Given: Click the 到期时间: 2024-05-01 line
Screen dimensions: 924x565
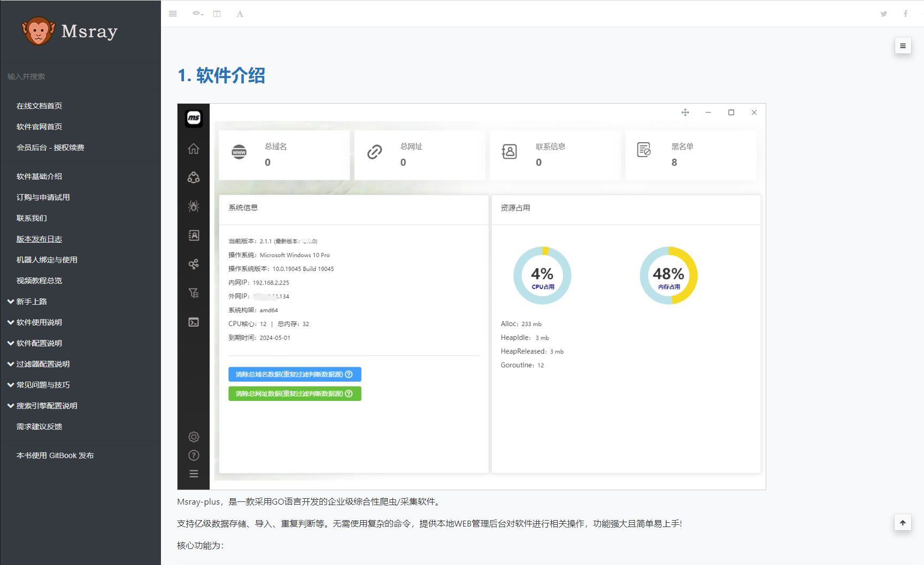Looking at the screenshot, I should 259,338.
